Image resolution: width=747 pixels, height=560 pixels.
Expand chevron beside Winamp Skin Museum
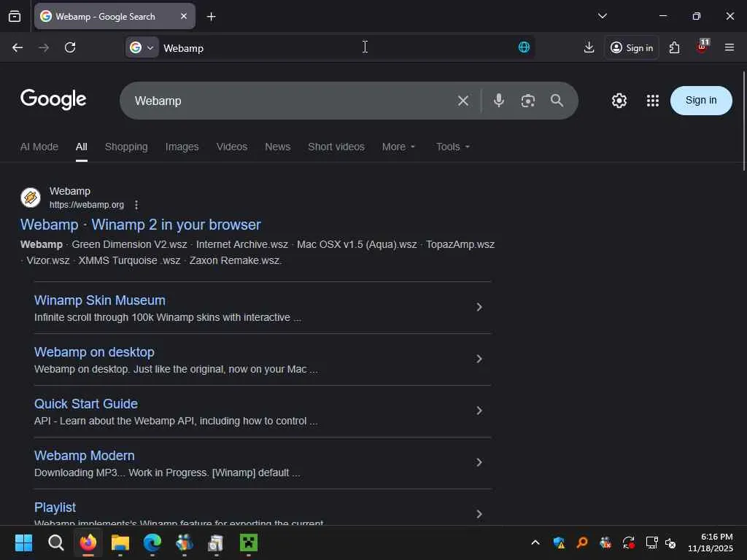point(479,307)
